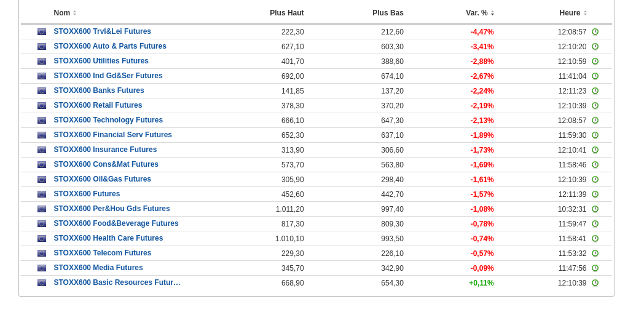Click the clock icon for Banks Futures row

point(595,91)
